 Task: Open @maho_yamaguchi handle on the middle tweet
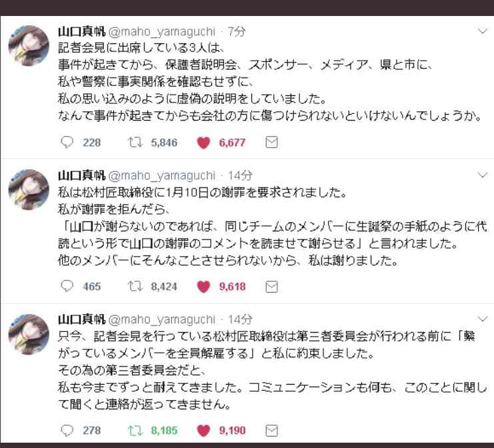pos(162,175)
